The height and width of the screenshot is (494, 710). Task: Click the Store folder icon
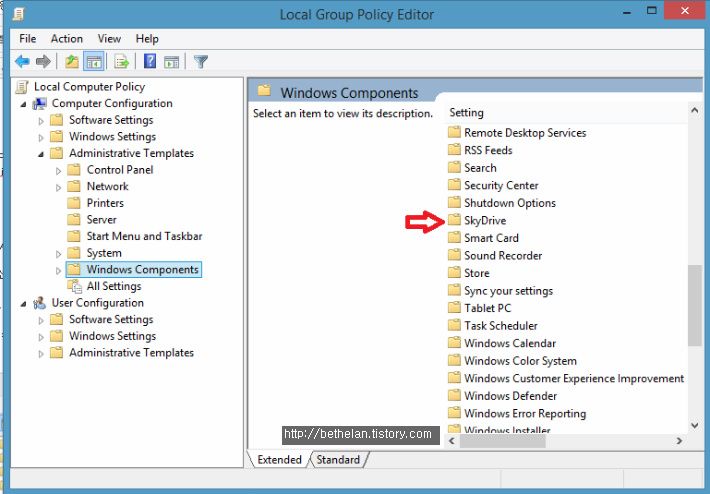[454, 273]
